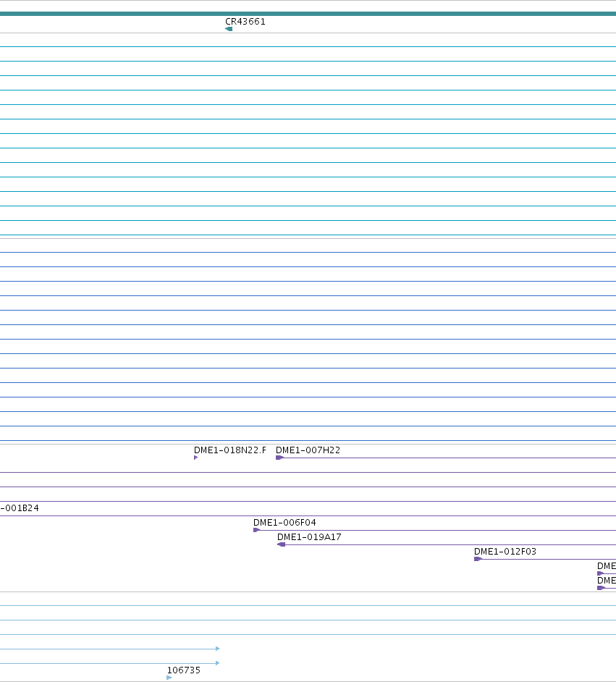Viewport: 616px width, 682px height.
Task: Click the CR43661 gene label
Action: click(x=245, y=21)
